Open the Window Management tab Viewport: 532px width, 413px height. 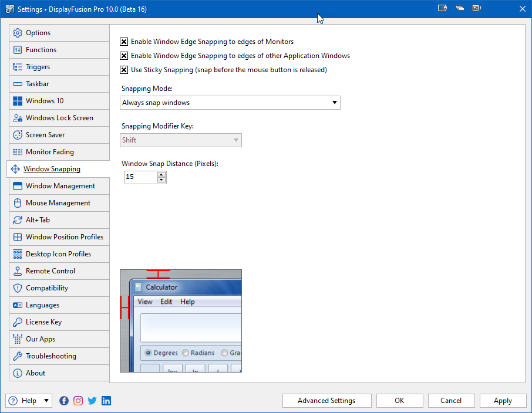coord(59,186)
